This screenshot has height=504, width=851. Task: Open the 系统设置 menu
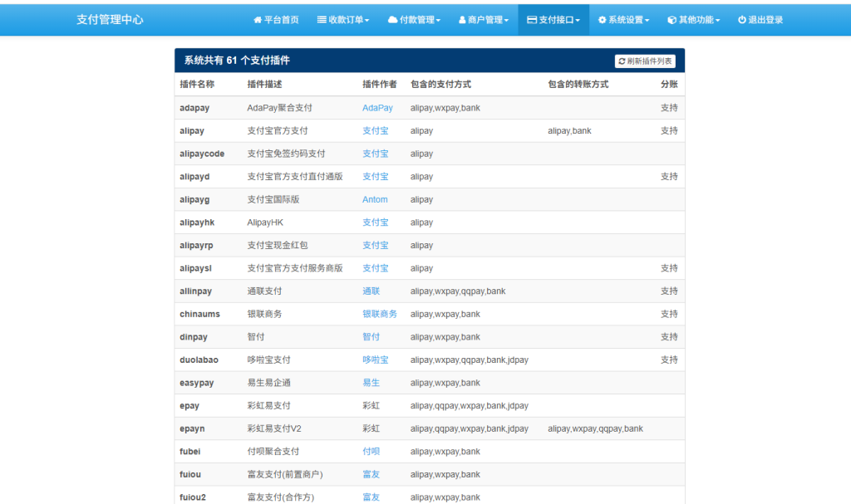pos(623,20)
